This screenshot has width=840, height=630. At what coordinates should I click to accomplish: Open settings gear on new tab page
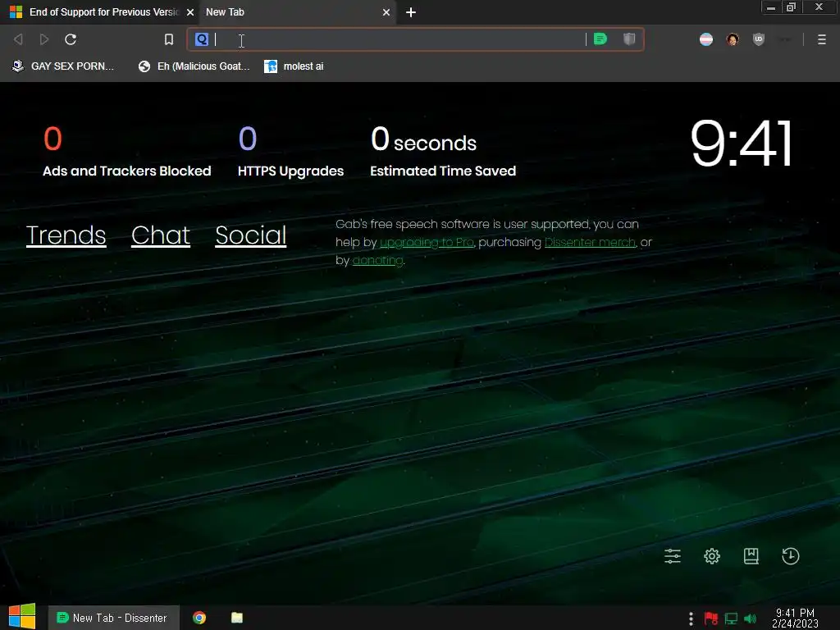[x=712, y=556]
